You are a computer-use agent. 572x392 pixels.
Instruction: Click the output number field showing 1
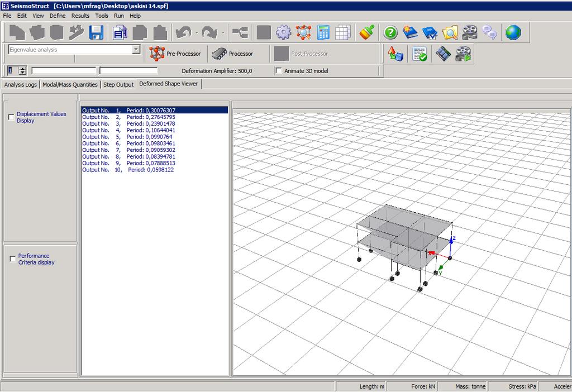pos(13,70)
